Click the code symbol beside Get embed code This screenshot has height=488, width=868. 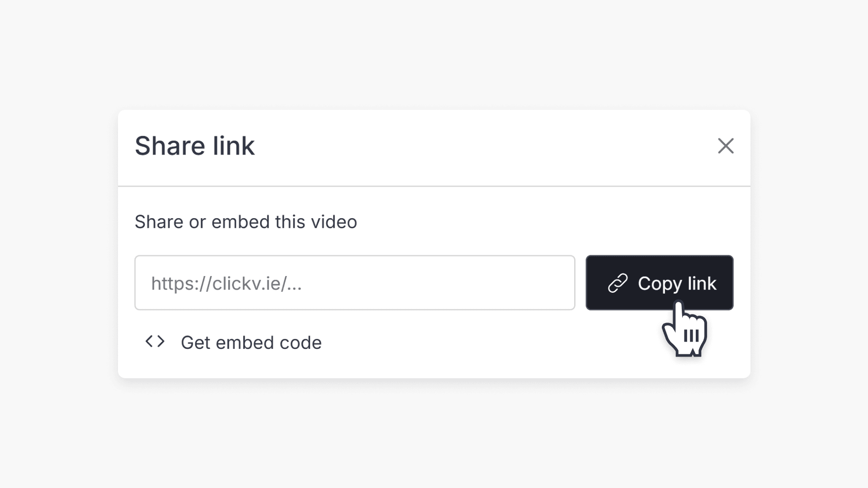155,342
